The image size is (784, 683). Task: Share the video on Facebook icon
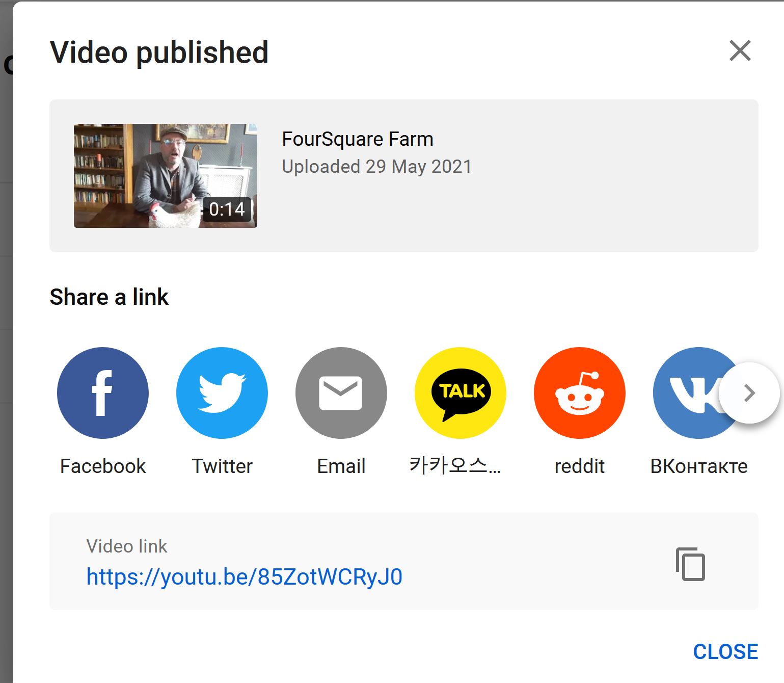(103, 393)
